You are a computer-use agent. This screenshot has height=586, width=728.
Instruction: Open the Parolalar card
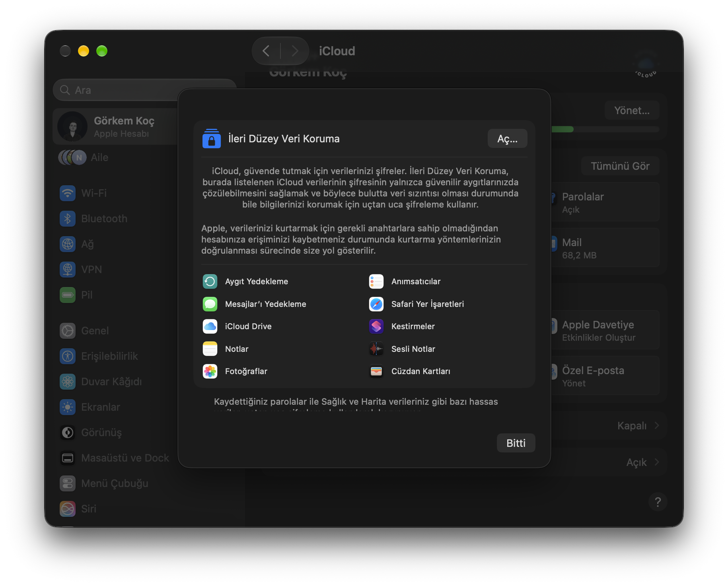pyautogui.click(x=605, y=202)
